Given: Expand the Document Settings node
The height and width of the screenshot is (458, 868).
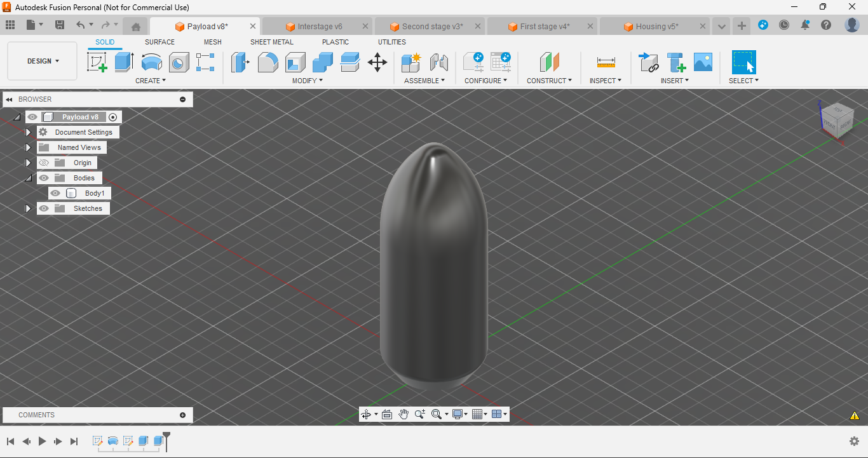Looking at the screenshot, I should coord(28,132).
